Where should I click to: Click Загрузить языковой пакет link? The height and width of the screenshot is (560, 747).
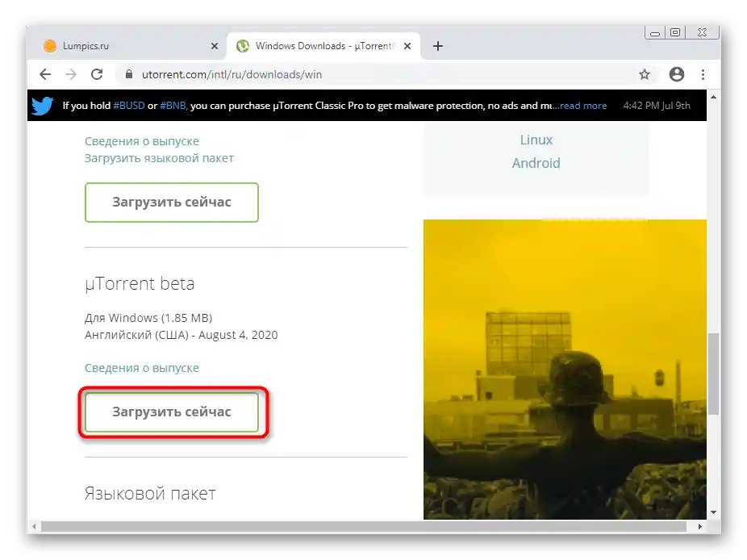159,158
